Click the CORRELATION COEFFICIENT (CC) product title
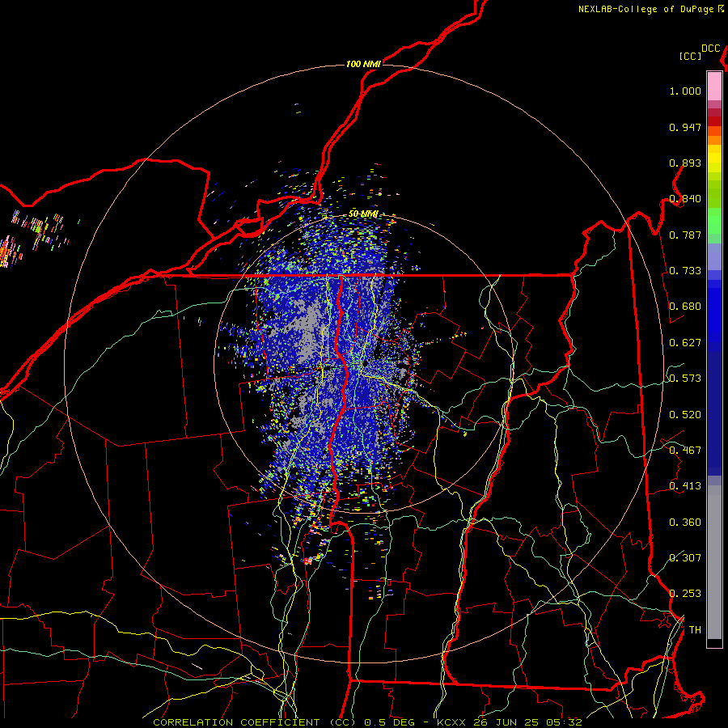The width and height of the screenshot is (728, 728). [255, 722]
